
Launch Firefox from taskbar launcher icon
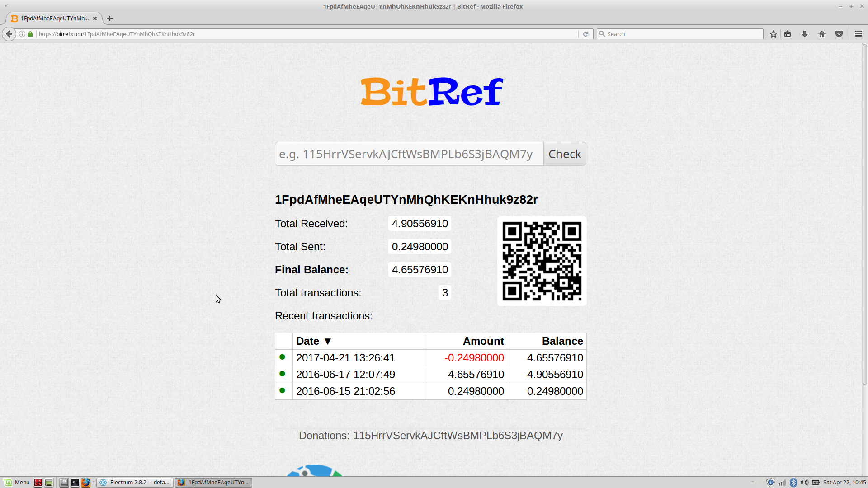pos(86,483)
